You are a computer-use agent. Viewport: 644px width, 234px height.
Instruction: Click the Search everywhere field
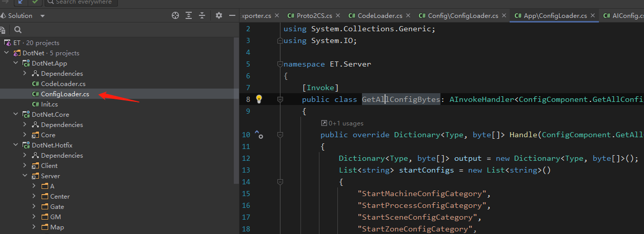[x=82, y=2]
